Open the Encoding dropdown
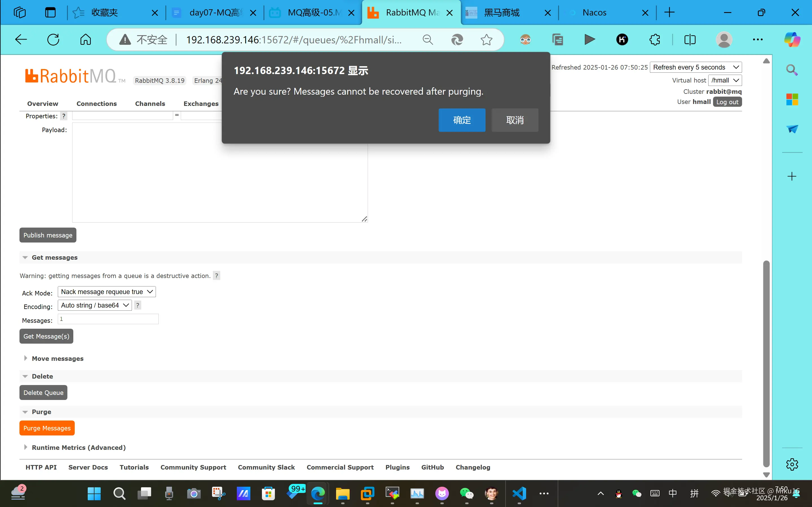Screen dimensions: 812x507 (x=95, y=305)
